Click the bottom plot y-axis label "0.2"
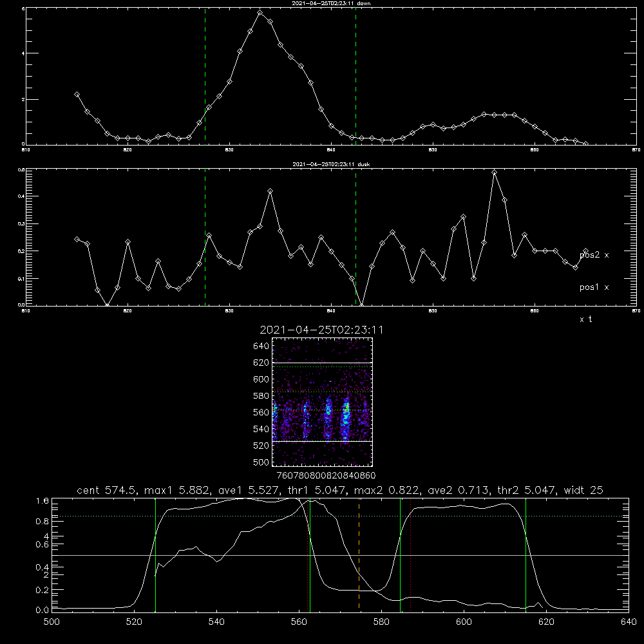 point(43,590)
